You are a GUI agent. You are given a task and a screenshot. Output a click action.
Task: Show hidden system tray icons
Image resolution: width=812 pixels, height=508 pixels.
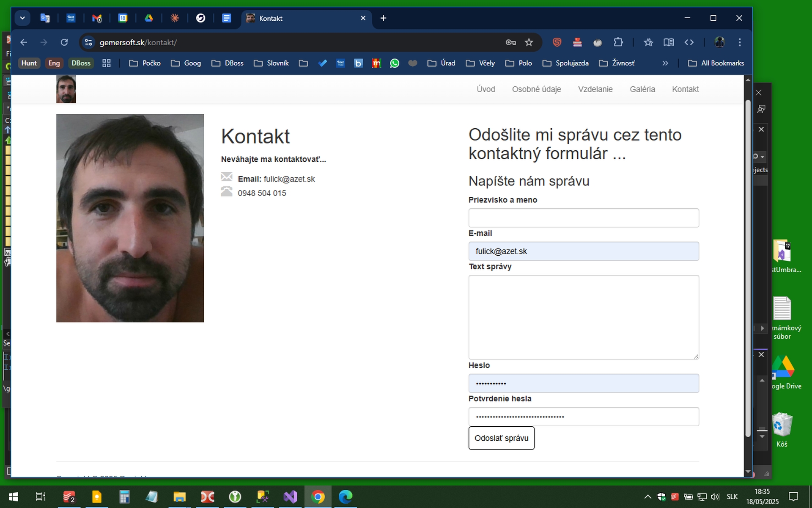[x=647, y=497]
